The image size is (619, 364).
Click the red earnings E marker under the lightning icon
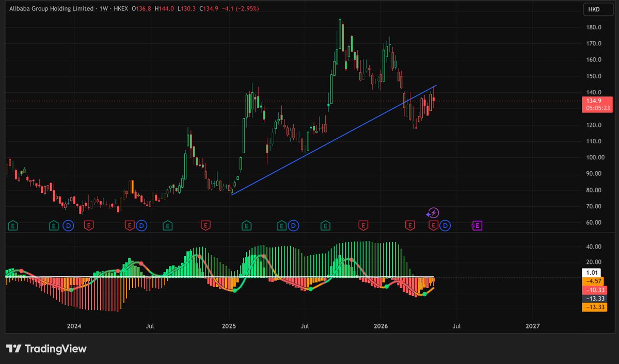point(434,226)
